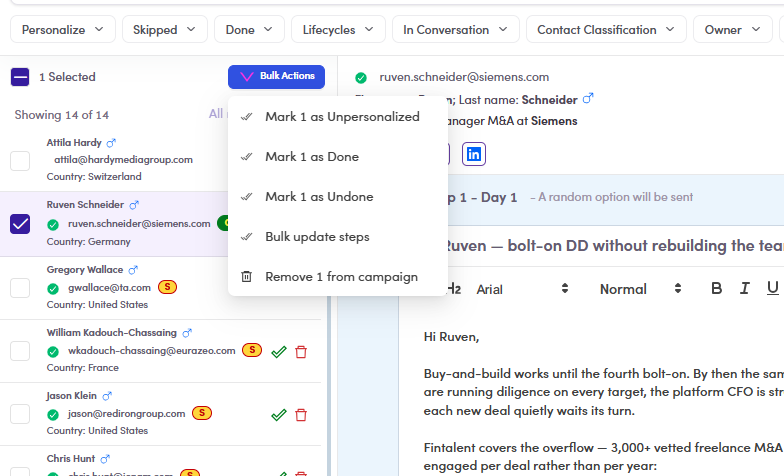
Task: Click verified icon beside gwallace@ta.com
Action: click(x=53, y=288)
